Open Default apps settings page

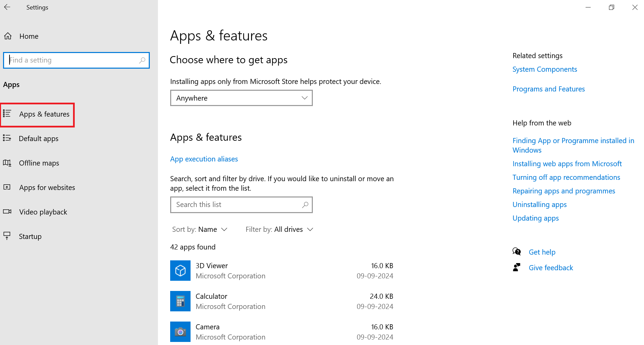point(38,139)
